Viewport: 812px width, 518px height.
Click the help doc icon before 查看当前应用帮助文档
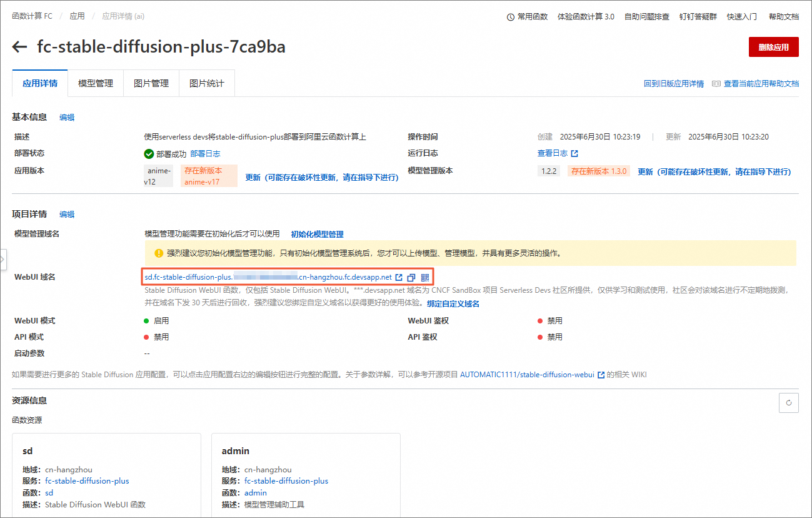716,83
